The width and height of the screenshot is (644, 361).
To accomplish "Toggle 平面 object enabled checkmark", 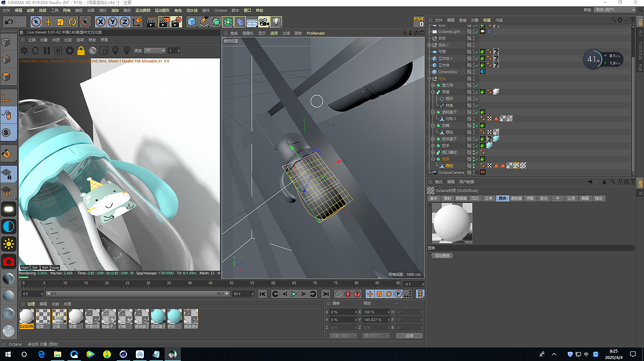I will point(476,51).
